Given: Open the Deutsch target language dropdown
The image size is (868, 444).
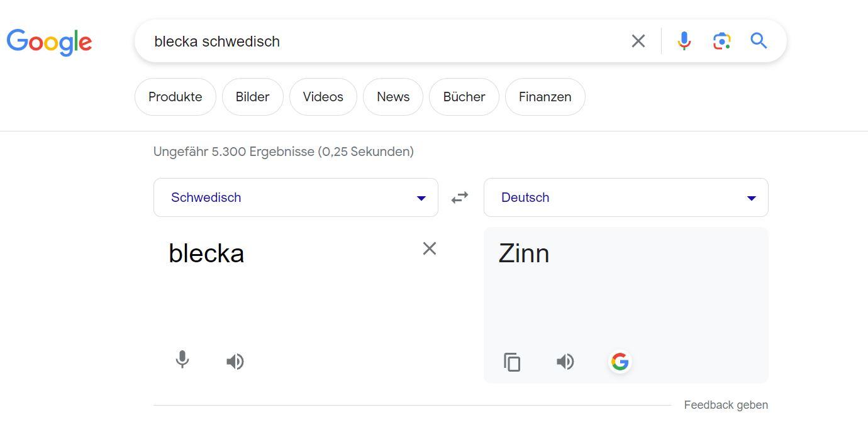Looking at the screenshot, I should [x=626, y=197].
